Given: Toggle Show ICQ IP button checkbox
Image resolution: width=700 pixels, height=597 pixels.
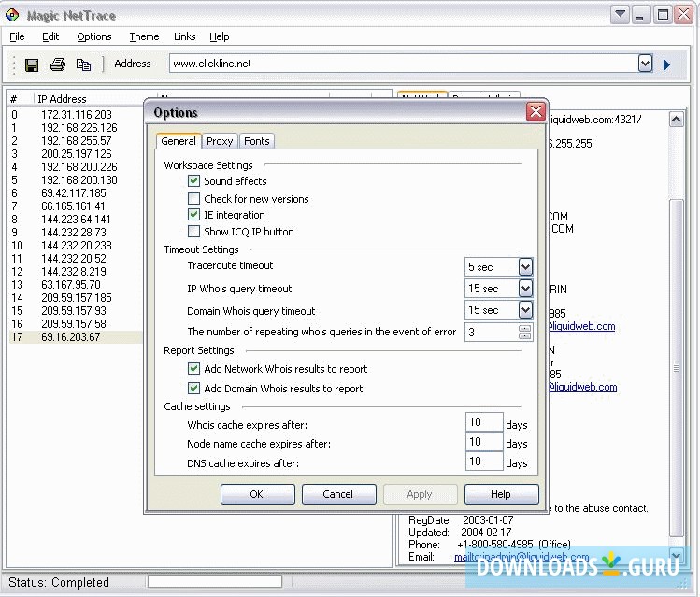Looking at the screenshot, I should [x=194, y=232].
